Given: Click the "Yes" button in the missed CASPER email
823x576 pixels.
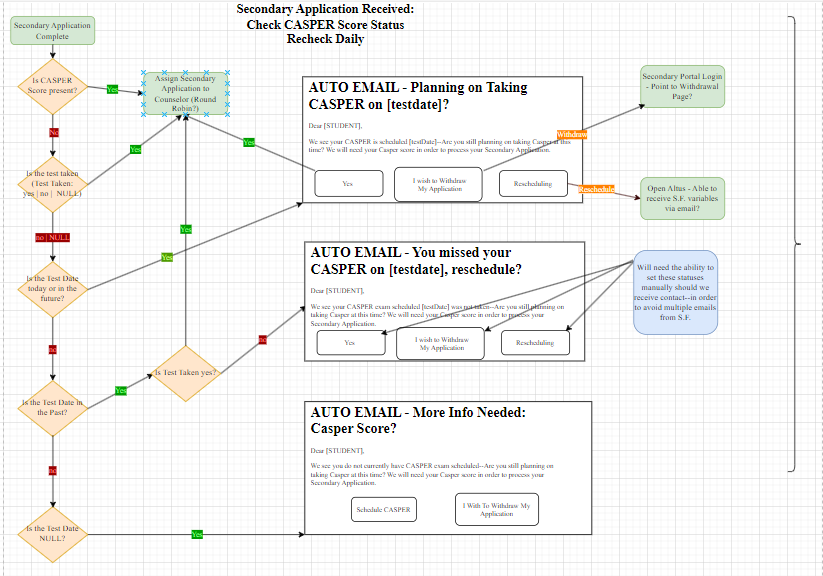Looking at the screenshot, I should coord(350,342).
